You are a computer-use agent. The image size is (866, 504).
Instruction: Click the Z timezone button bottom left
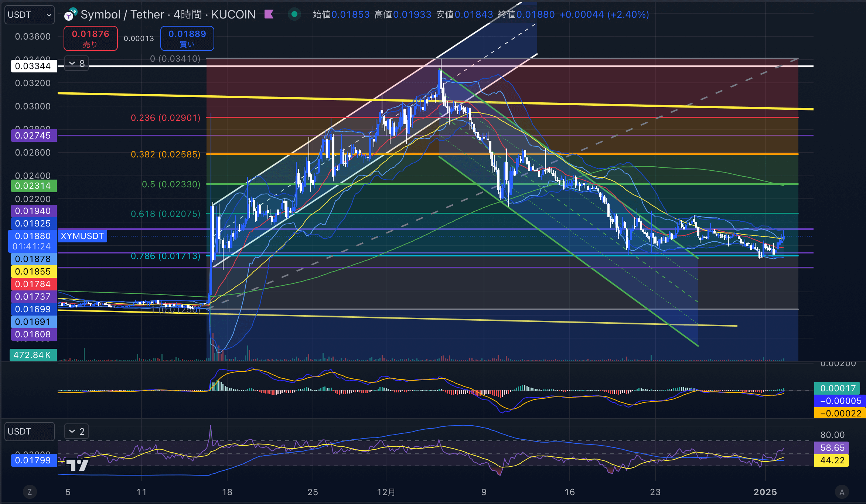(x=30, y=492)
